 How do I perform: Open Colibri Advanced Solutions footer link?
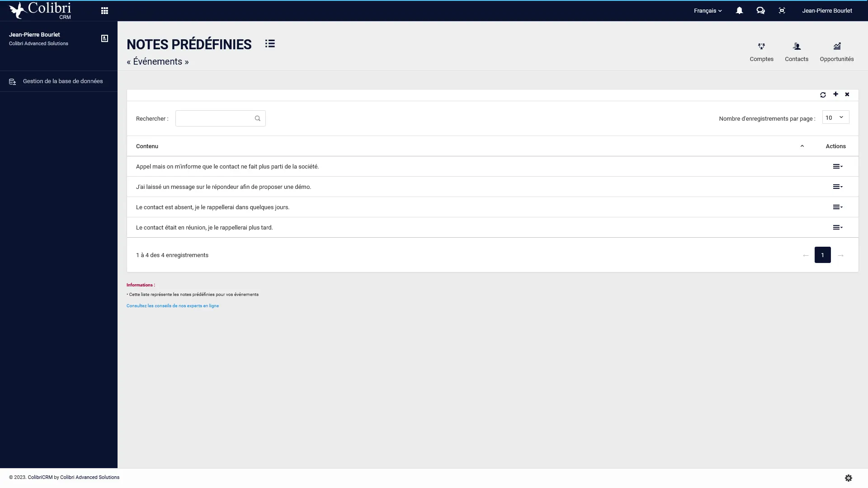[90, 478]
